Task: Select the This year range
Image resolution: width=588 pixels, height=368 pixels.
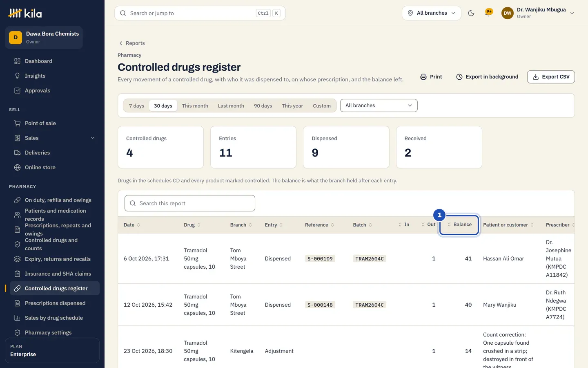Action: click(x=292, y=105)
